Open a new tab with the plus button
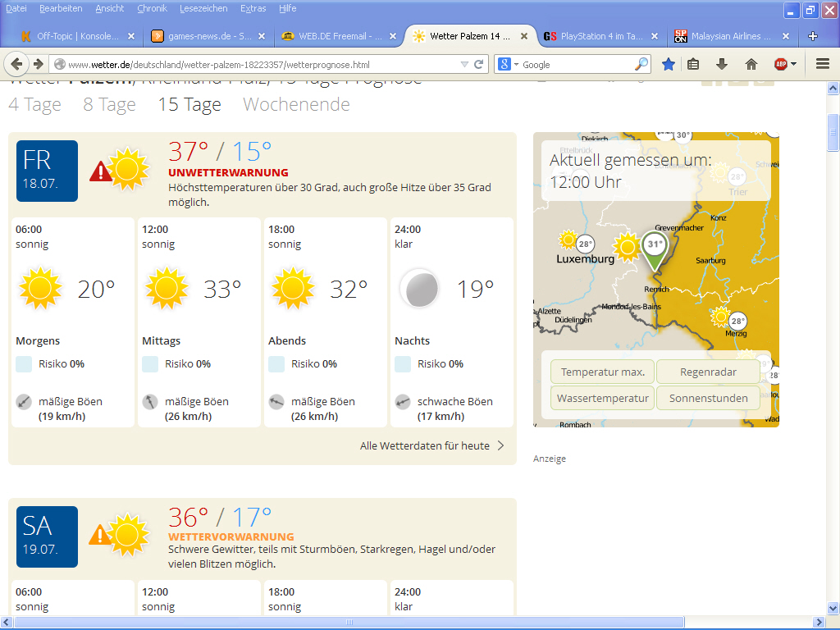Viewport: 840px width, 630px height. [813, 36]
